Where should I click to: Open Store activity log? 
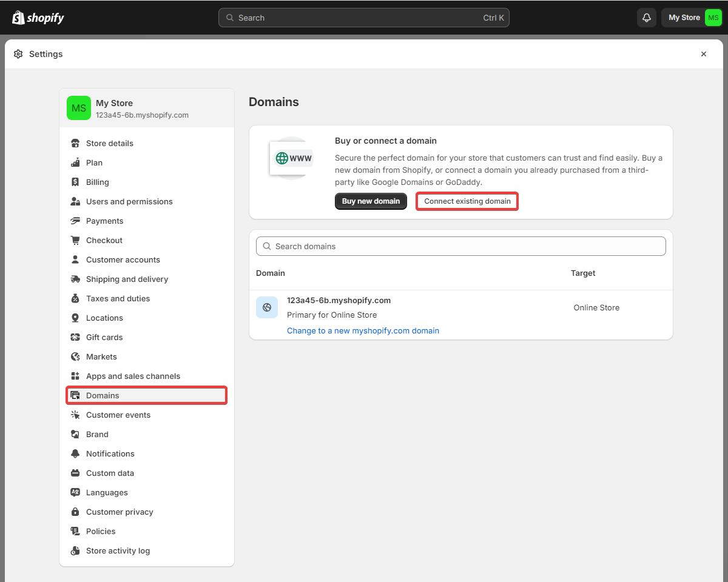point(118,550)
